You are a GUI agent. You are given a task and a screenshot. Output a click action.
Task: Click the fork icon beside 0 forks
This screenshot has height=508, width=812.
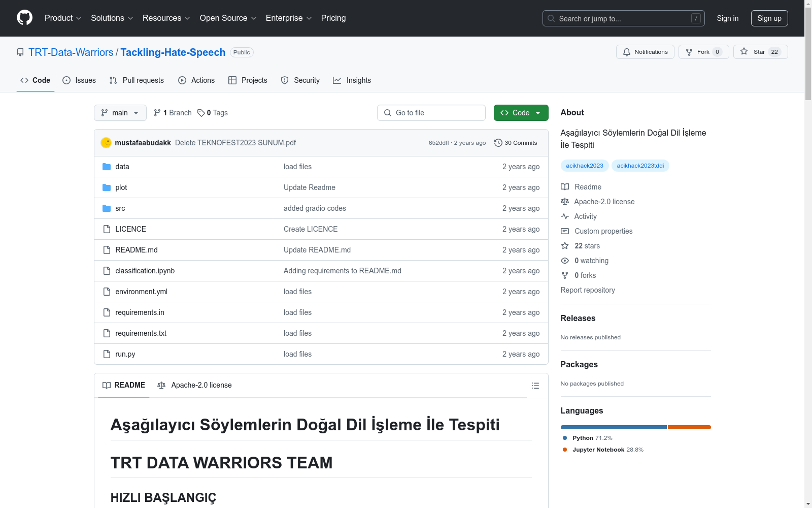[x=565, y=275]
